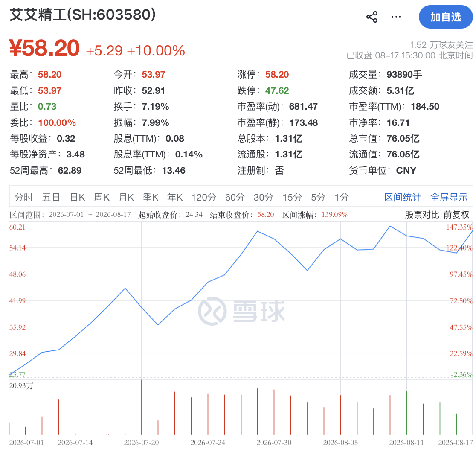Open the three-dot more options menu

(396, 17)
